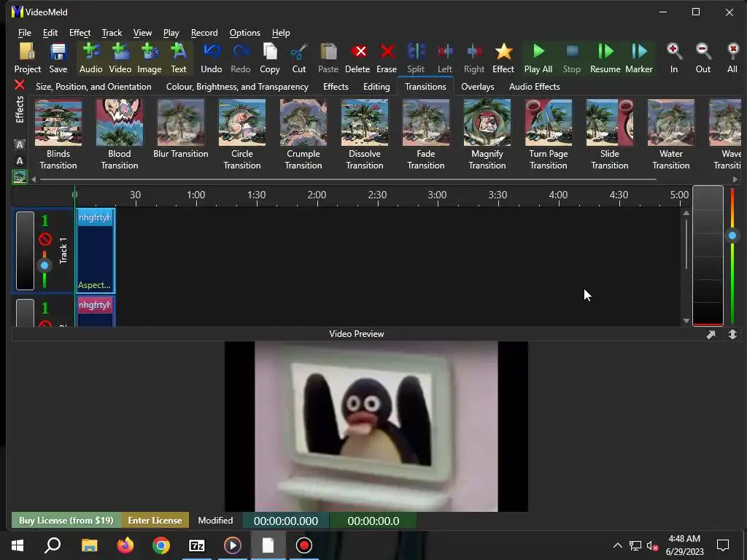Screen dimensions: 747x560
Task: Undo the last action
Action: 211,58
